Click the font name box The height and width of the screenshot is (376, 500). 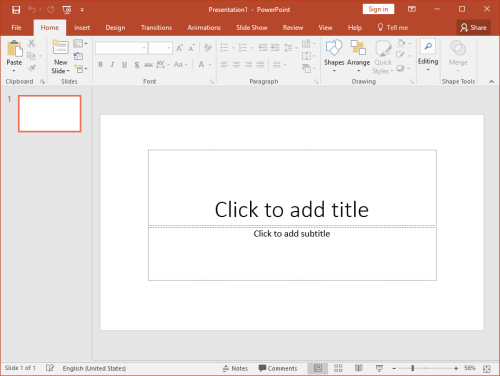(121, 48)
